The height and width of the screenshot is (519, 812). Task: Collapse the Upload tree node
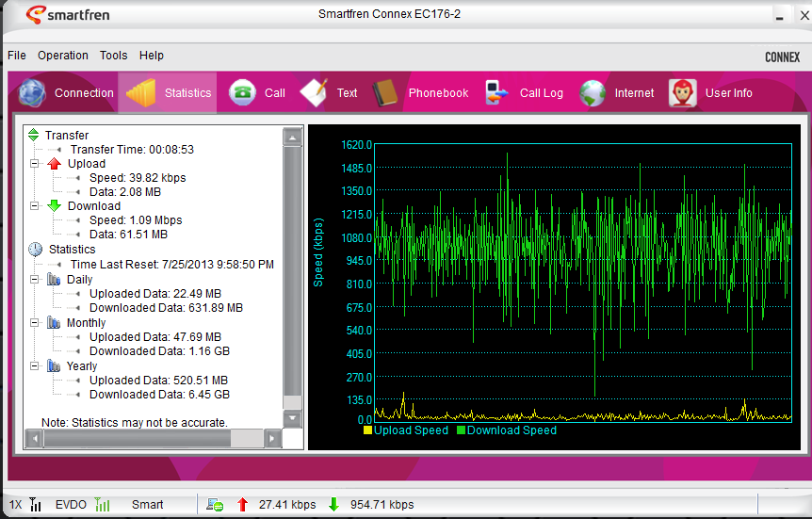[x=34, y=164]
